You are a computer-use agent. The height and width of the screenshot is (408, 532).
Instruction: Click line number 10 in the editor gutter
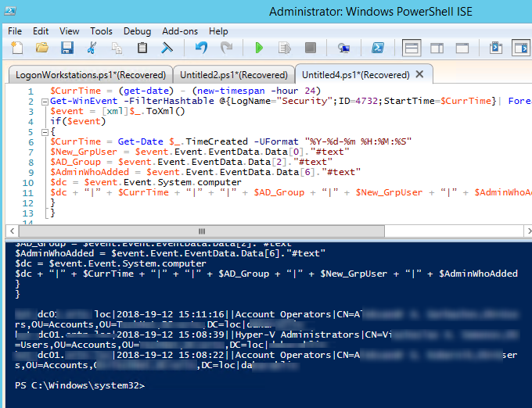pos(28,183)
